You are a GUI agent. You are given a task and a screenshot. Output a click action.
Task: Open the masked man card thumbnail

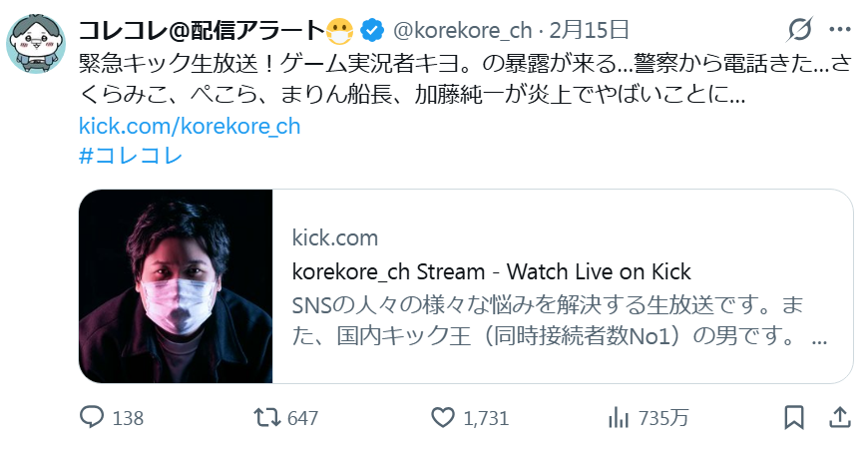pyautogui.click(x=176, y=286)
